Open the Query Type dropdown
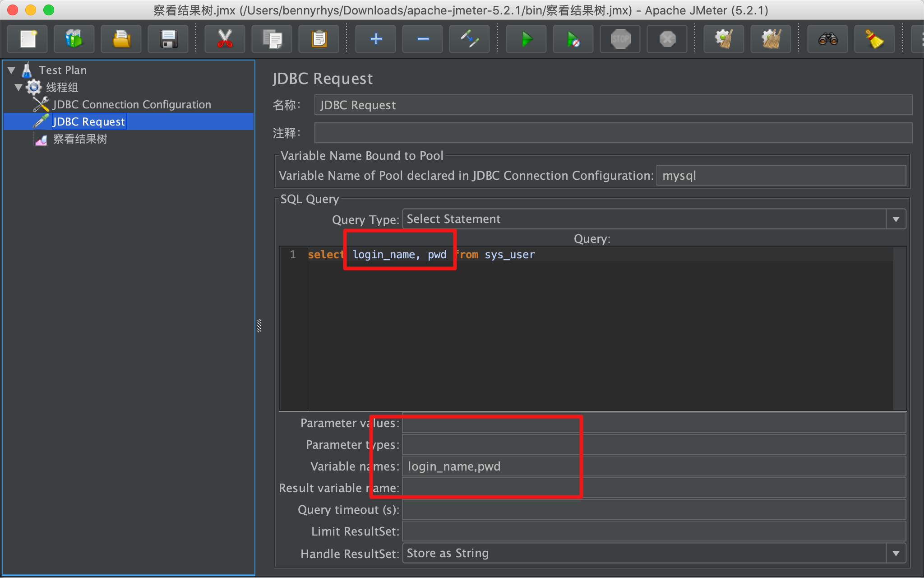The width and height of the screenshot is (924, 578). [x=654, y=219]
